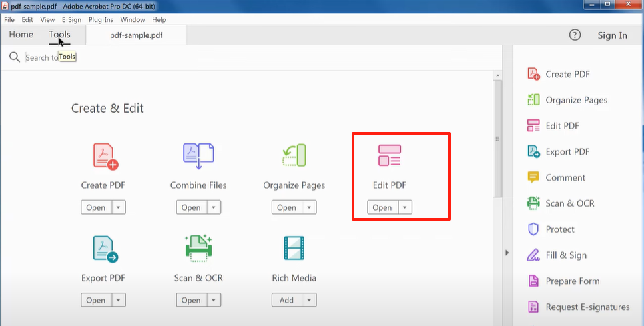This screenshot has height=326, width=644.
Task: Click the Edit PDF icon in the right sidebar
Action: tap(533, 126)
